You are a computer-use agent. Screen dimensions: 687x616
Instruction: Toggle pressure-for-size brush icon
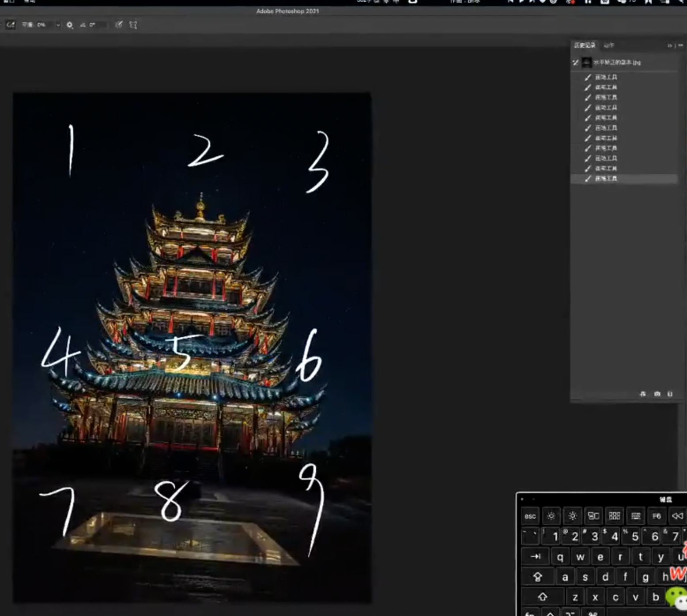[x=119, y=25]
